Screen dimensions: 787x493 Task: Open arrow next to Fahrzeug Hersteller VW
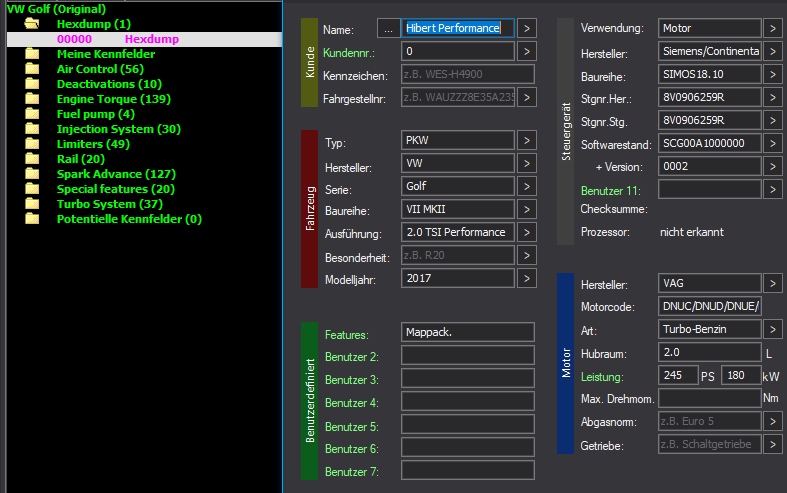[x=527, y=163]
